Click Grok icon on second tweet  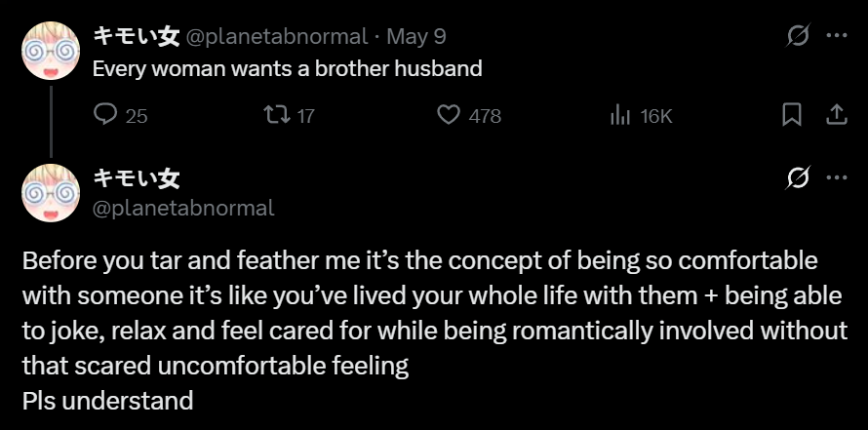797,178
